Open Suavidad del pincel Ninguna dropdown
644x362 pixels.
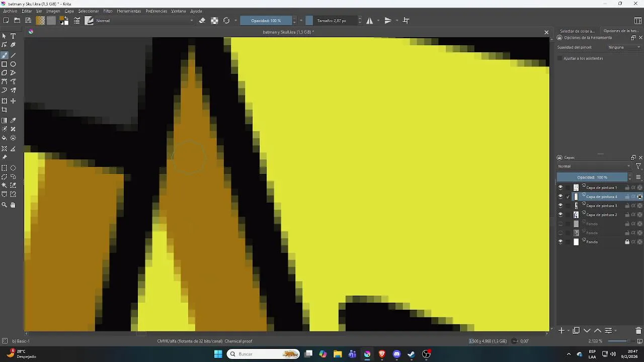coord(624,47)
